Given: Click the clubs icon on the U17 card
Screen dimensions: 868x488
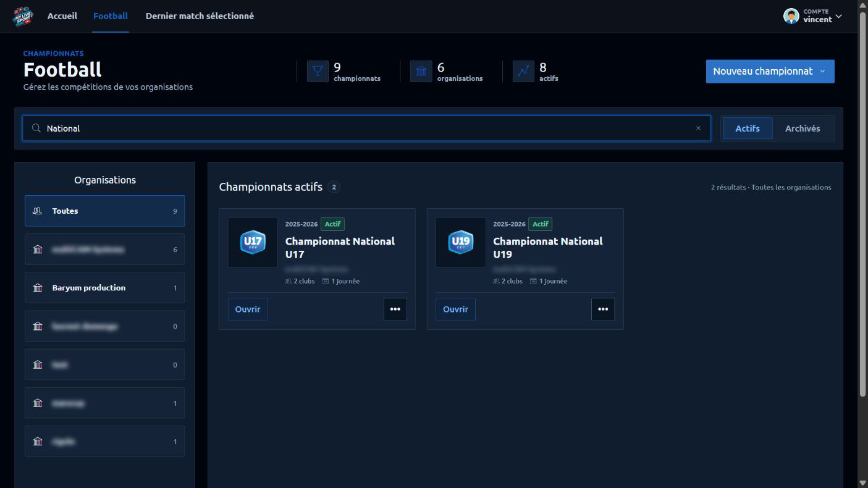Looking at the screenshot, I should click(x=289, y=281).
